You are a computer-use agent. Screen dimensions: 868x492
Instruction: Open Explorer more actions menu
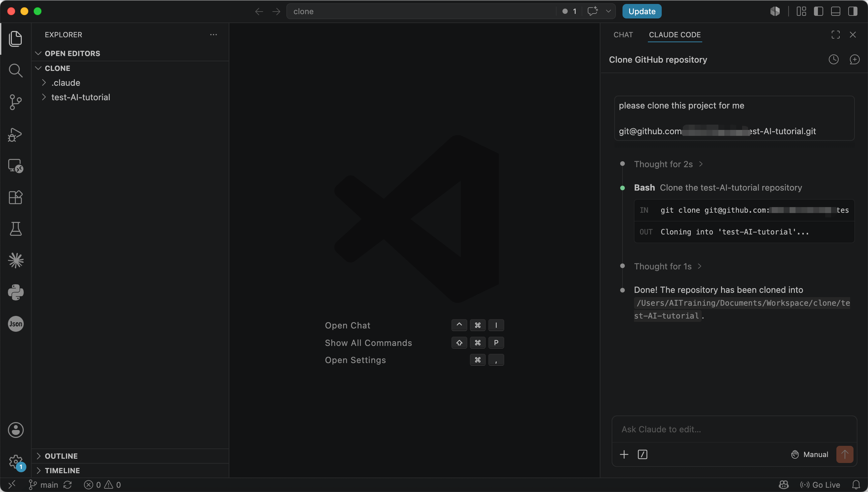(213, 35)
